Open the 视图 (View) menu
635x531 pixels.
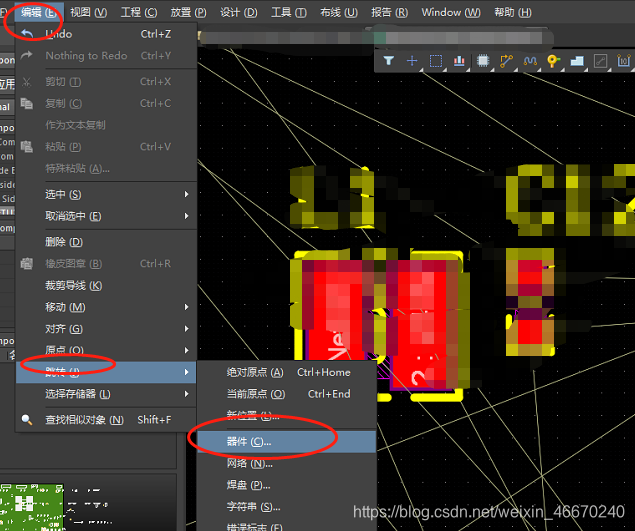pyautogui.click(x=87, y=12)
